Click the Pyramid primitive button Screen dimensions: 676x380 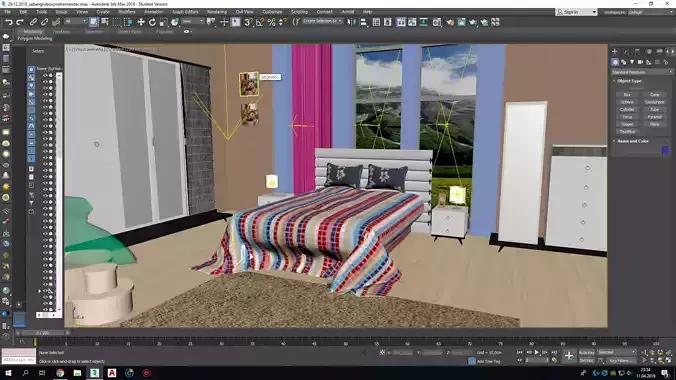click(654, 117)
